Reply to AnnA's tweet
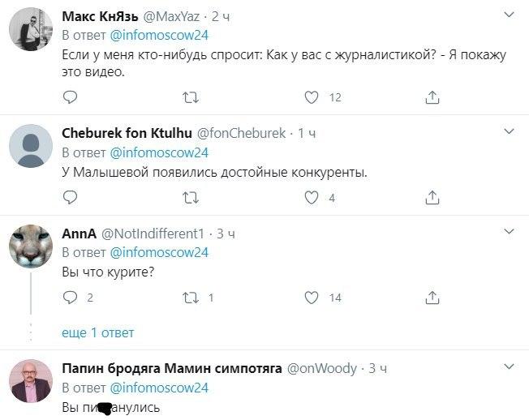This screenshot has width=529, height=420. click(71, 298)
